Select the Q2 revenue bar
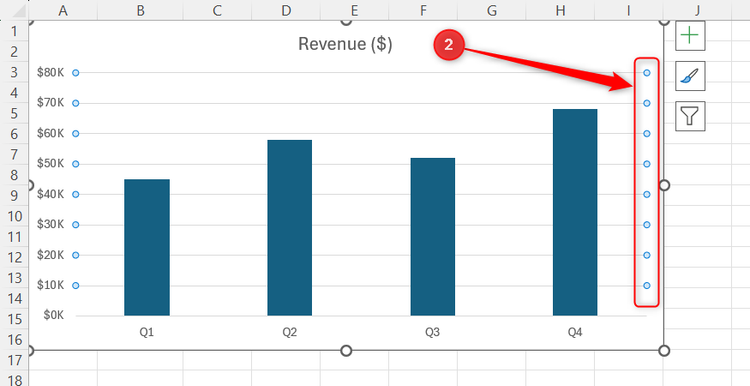The width and height of the screenshot is (750, 386). pyautogui.click(x=289, y=228)
